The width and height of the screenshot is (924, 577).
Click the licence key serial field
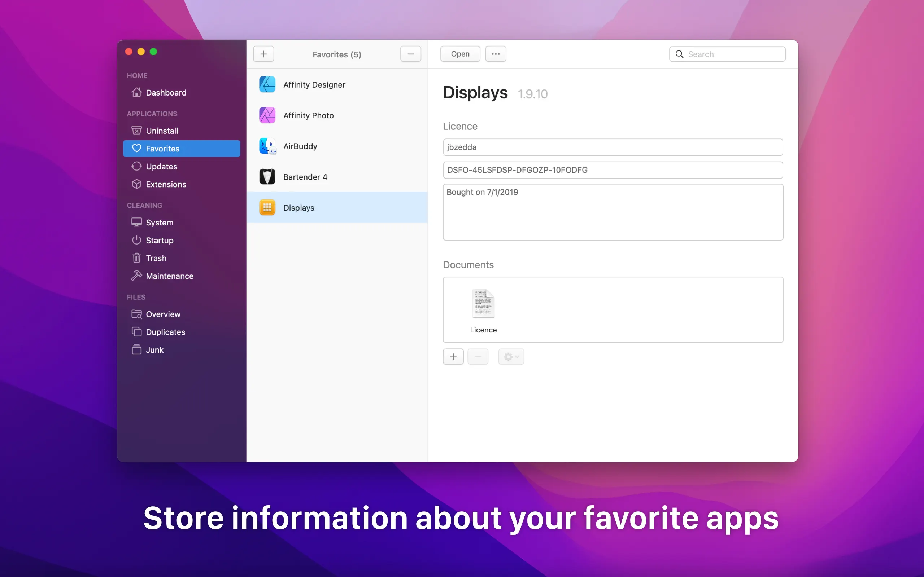click(x=613, y=170)
